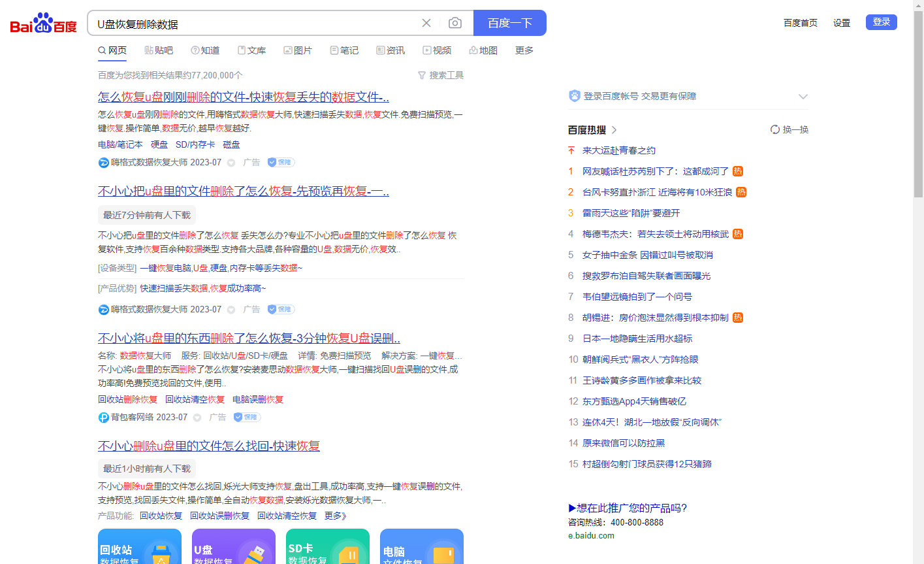Click the page vertical scrollbar
This screenshot has width=924, height=564.
click(x=918, y=105)
